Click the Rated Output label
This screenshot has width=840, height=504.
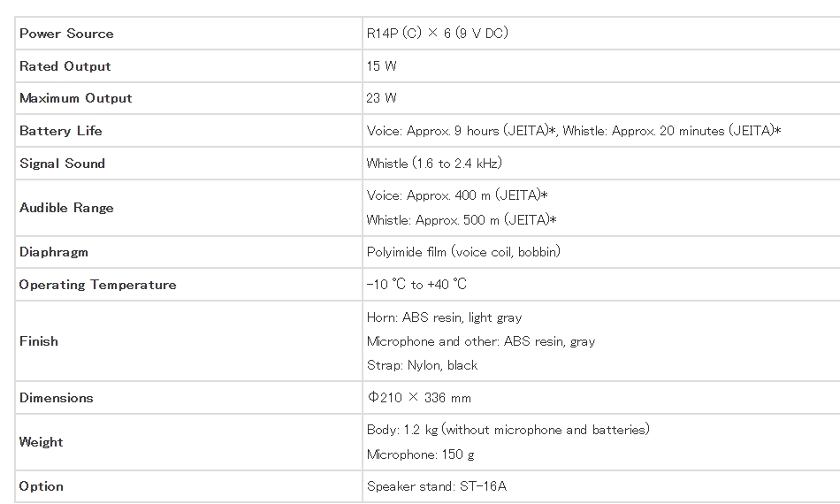click(65, 66)
